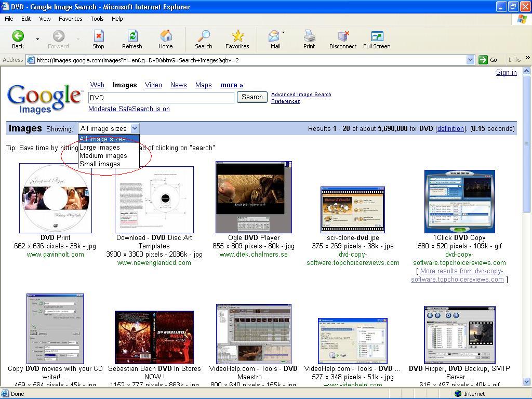Choose Medium images option
The height and width of the screenshot is (399, 532).
click(109, 156)
